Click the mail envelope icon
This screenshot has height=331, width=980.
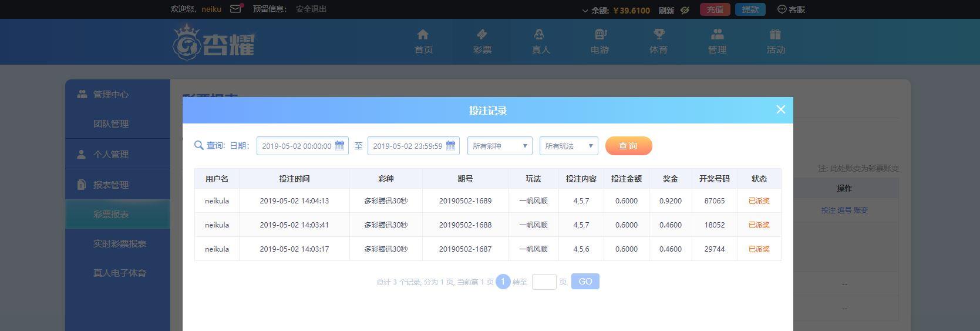pyautogui.click(x=235, y=9)
